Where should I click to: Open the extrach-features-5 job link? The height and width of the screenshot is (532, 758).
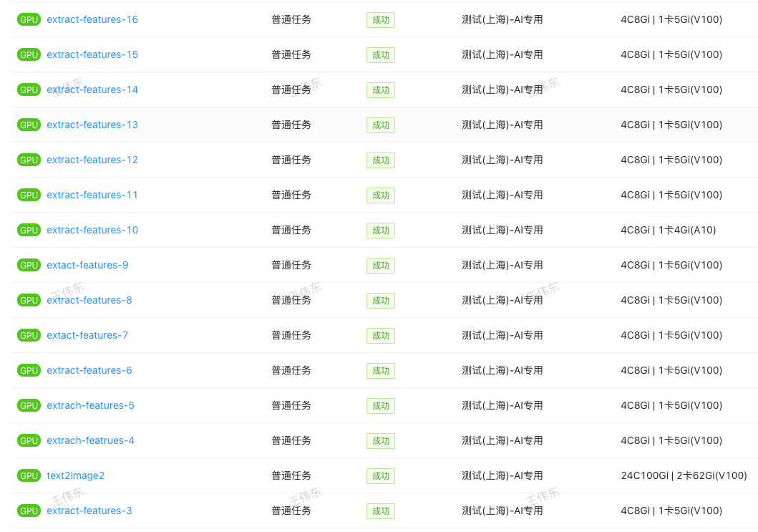coord(90,406)
